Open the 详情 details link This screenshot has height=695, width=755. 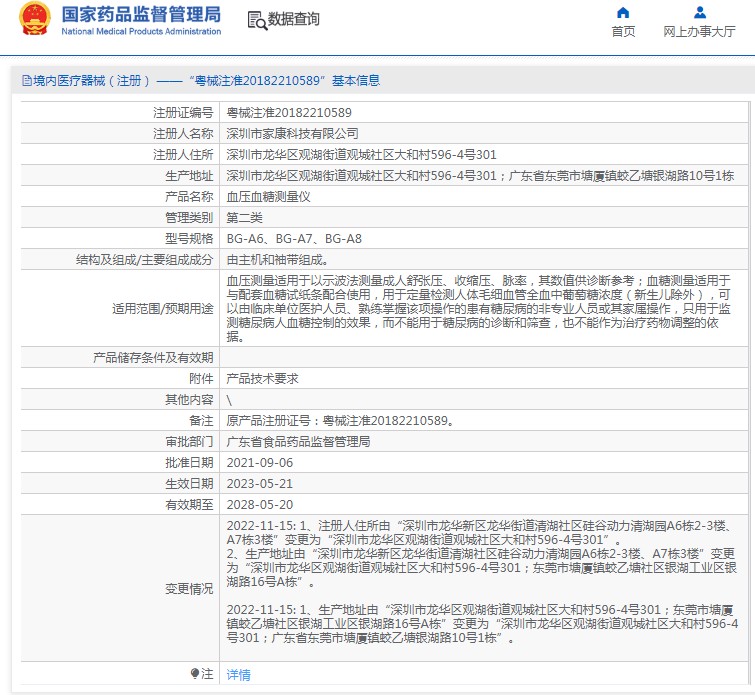[238, 675]
